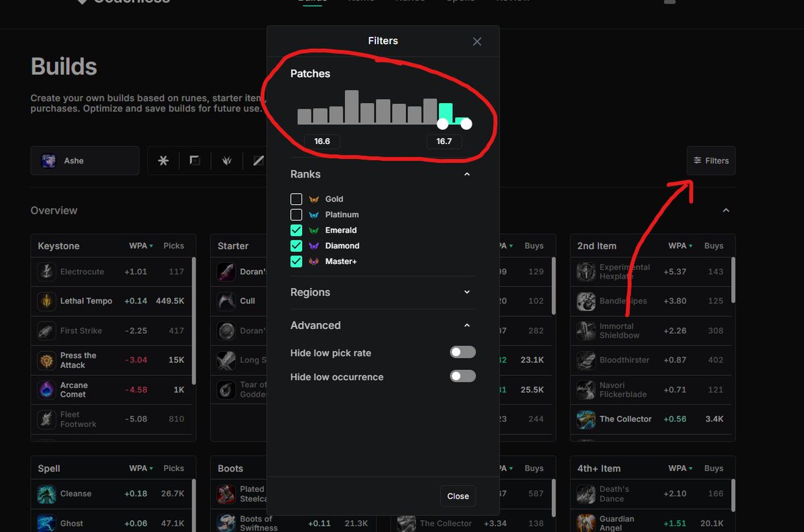Click the Close button in Filters dialog
The height and width of the screenshot is (532, 804).
(x=458, y=496)
